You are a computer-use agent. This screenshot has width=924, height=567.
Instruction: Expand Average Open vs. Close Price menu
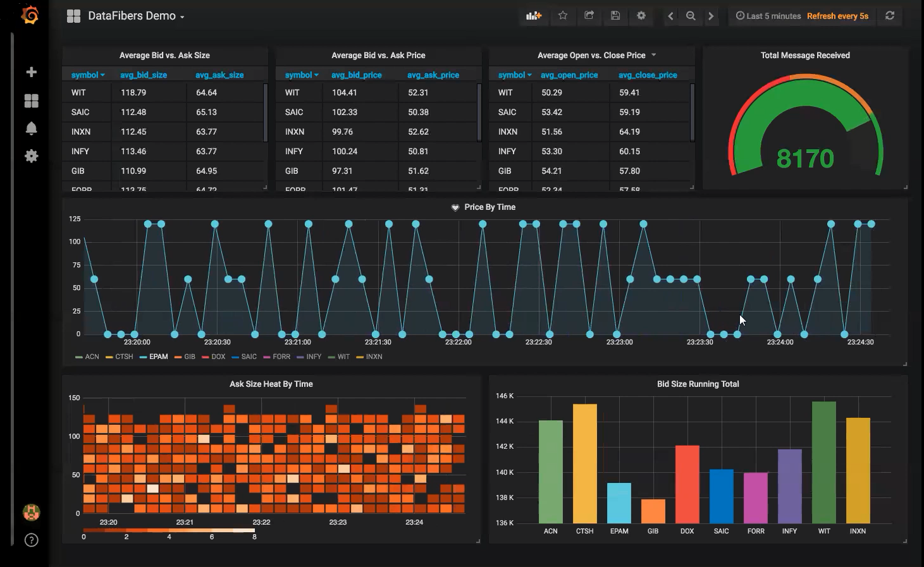click(x=596, y=56)
